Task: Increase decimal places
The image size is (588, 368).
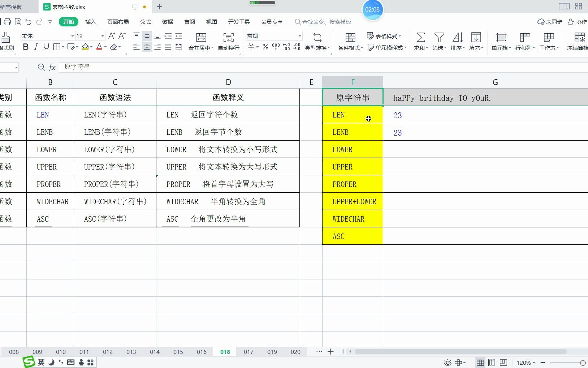Action: point(286,47)
